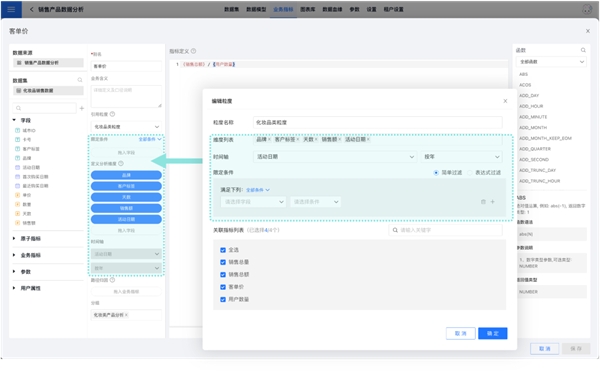The width and height of the screenshot is (600, 376).
Task: Select the ACOS function in list
Action: point(525,85)
